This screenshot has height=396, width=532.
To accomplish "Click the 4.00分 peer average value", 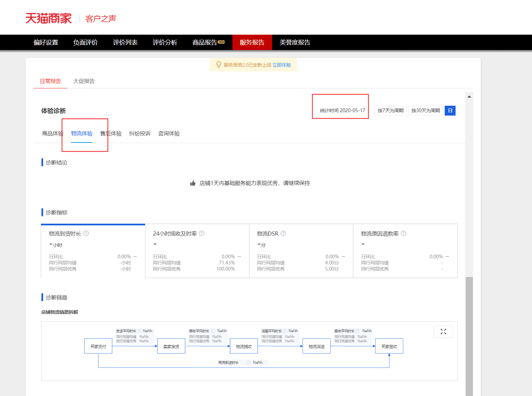I will 332,263.
